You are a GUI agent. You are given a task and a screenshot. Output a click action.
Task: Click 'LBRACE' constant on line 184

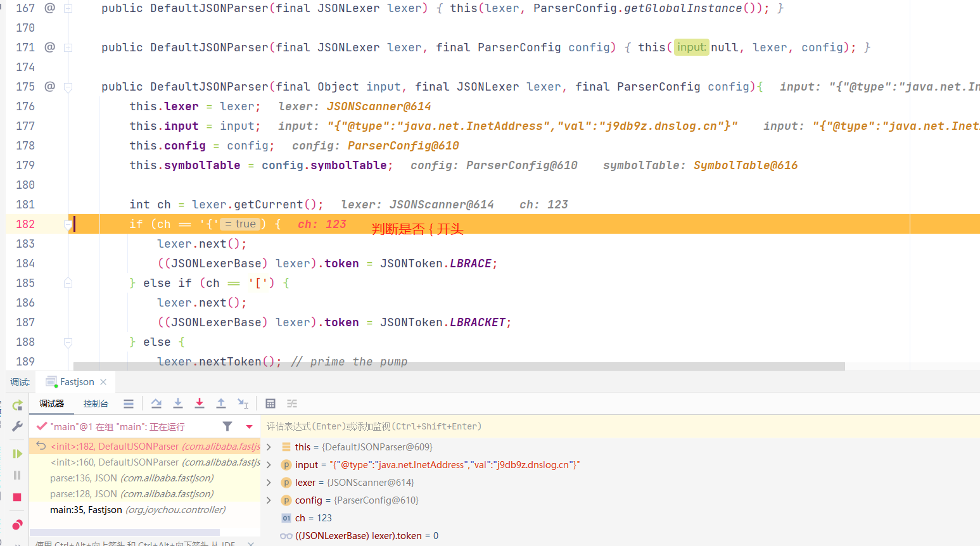[471, 263]
